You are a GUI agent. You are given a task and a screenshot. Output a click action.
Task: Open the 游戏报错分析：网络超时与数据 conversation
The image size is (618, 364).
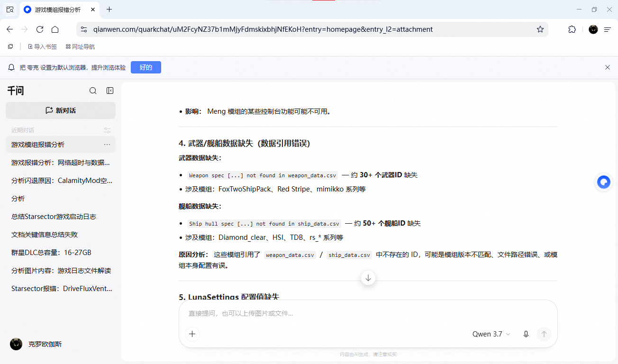(x=61, y=163)
